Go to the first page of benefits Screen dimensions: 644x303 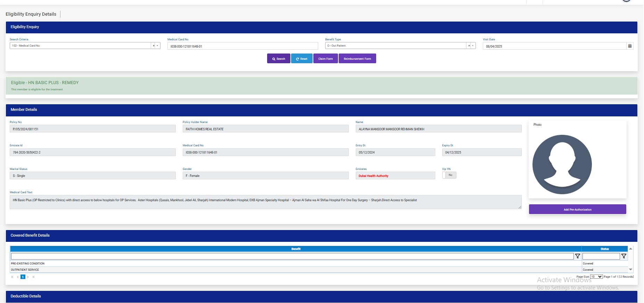(x=13, y=277)
